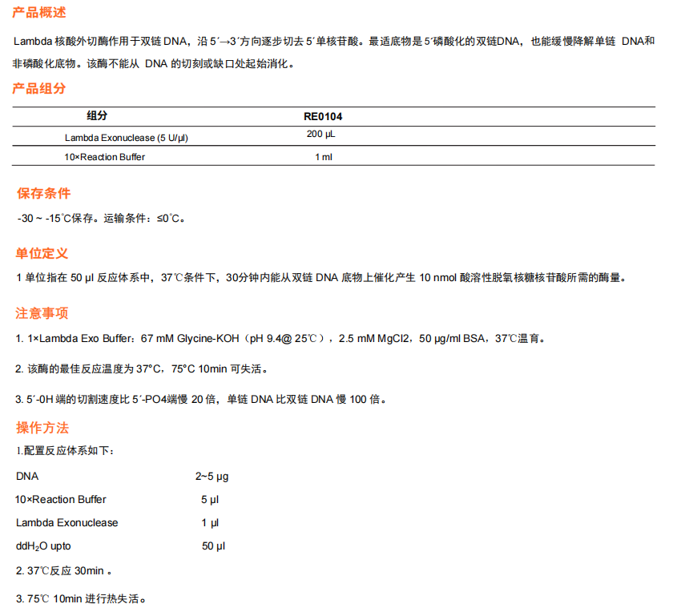Viewport: 673px width, 616px height.
Task: Click the ddH2O upto reagent label
Action: click(x=42, y=546)
